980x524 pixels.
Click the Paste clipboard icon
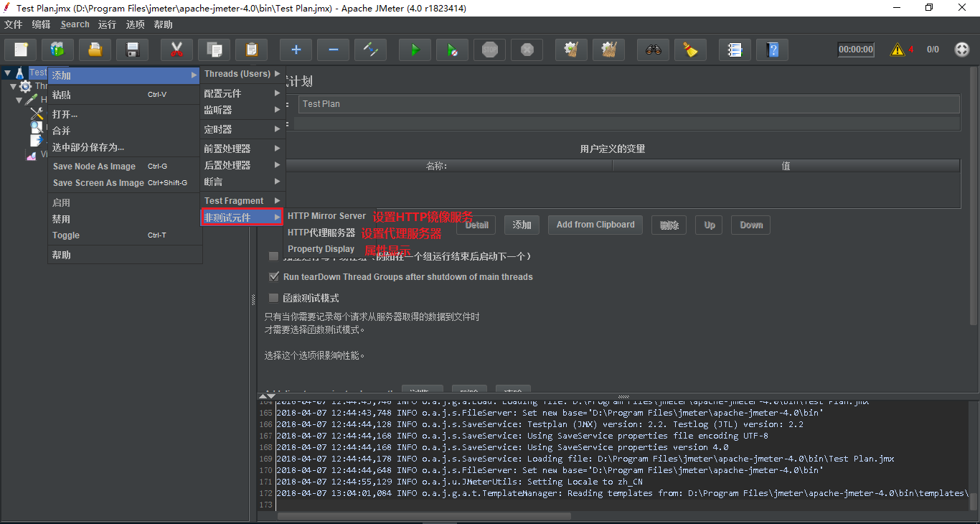click(x=252, y=50)
